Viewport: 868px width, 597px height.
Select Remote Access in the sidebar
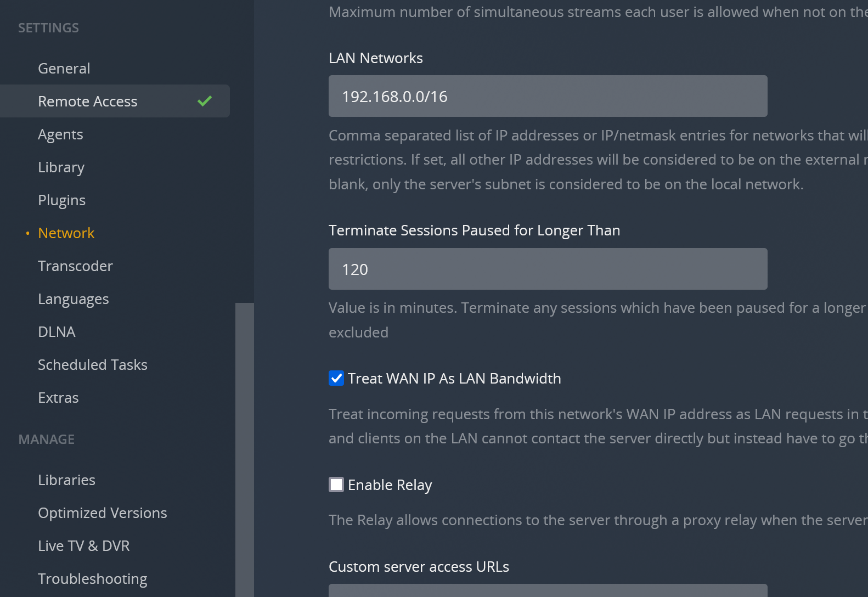88,102
